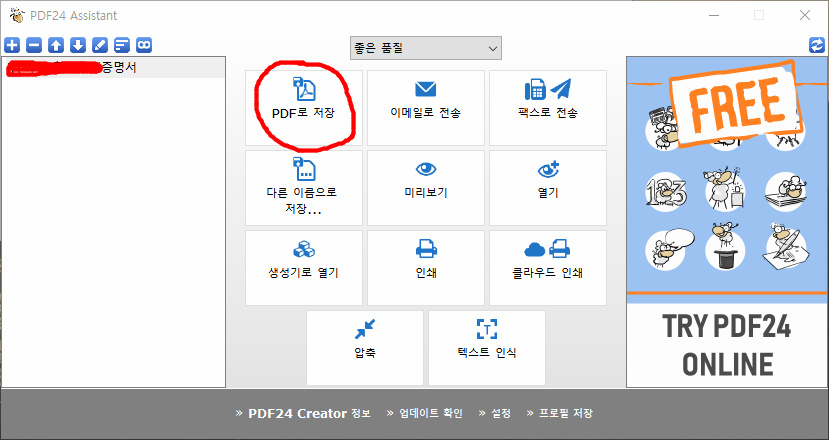Viewport: 829px width, 440px height.
Task: Click the 클라우드 인쇄 button
Action: pos(548,268)
